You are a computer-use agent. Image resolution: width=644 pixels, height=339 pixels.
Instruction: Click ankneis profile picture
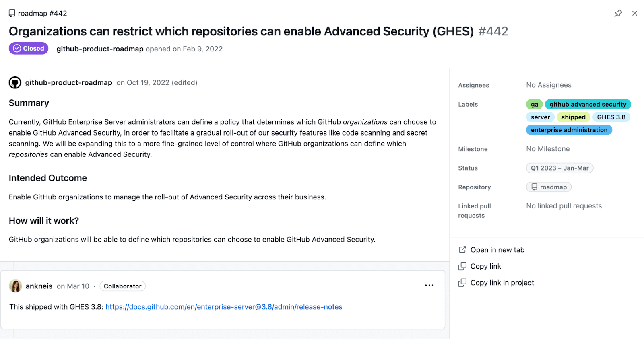pyautogui.click(x=15, y=286)
